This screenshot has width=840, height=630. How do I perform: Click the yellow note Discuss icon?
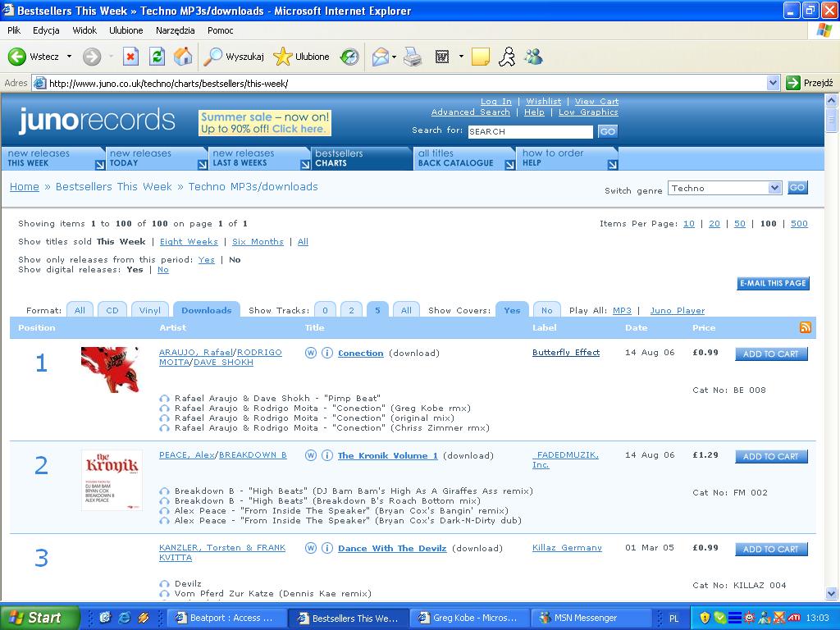tap(480, 57)
